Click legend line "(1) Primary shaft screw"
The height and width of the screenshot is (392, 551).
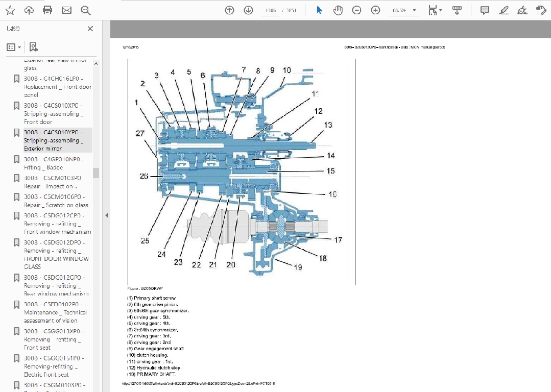(x=152, y=298)
